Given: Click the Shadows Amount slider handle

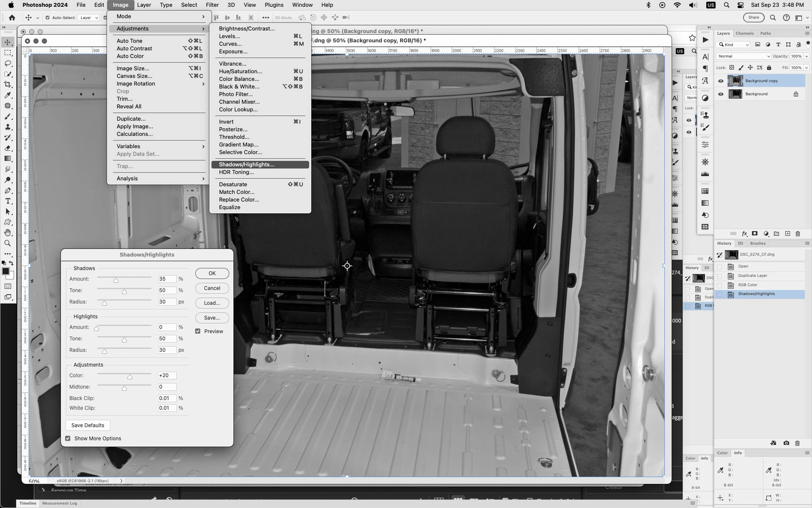Looking at the screenshot, I should [x=116, y=280].
